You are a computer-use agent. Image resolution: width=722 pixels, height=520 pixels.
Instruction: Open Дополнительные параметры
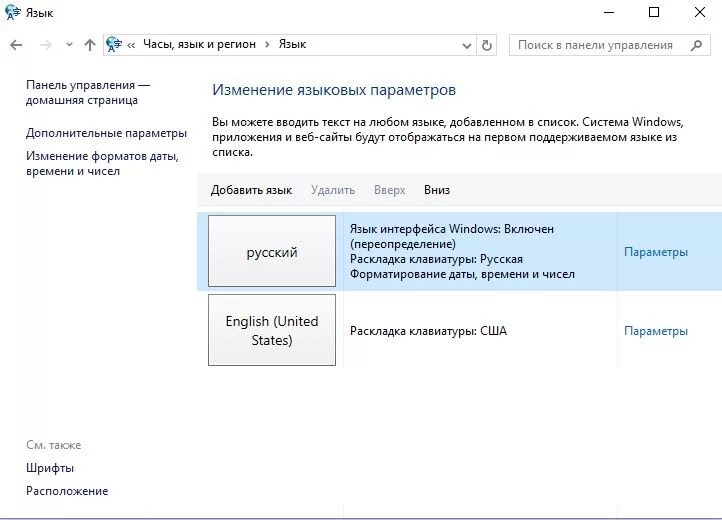click(106, 133)
